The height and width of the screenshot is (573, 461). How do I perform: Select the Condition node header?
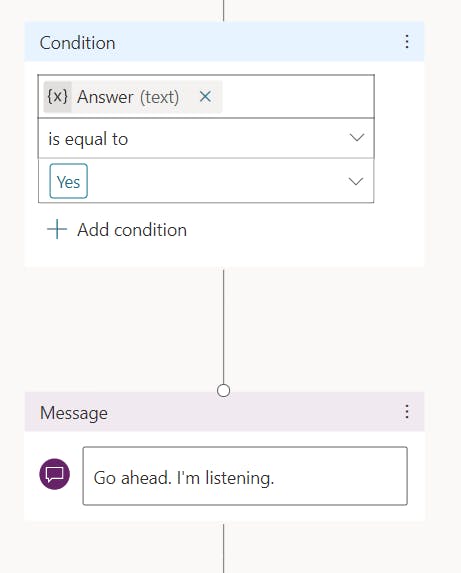[x=224, y=42]
